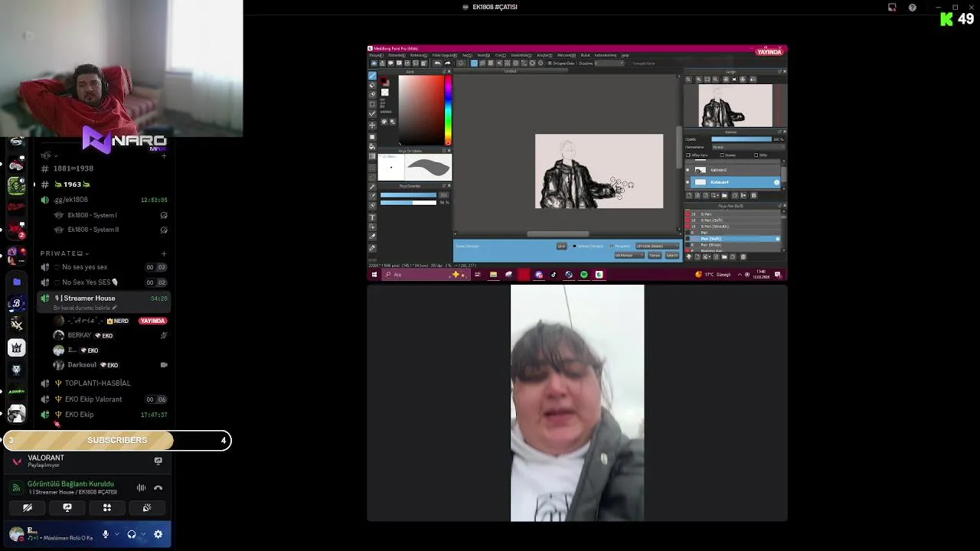Select the text tool in MediBang
The width and height of the screenshot is (980, 551).
372,217
